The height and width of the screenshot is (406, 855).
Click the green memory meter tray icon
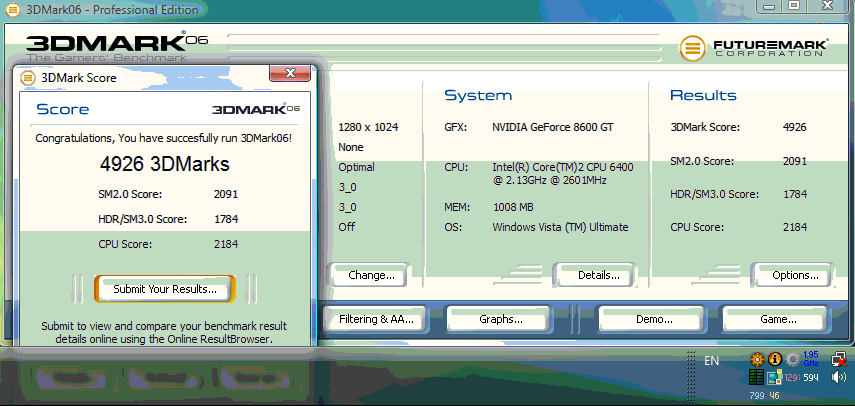tap(757, 377)
